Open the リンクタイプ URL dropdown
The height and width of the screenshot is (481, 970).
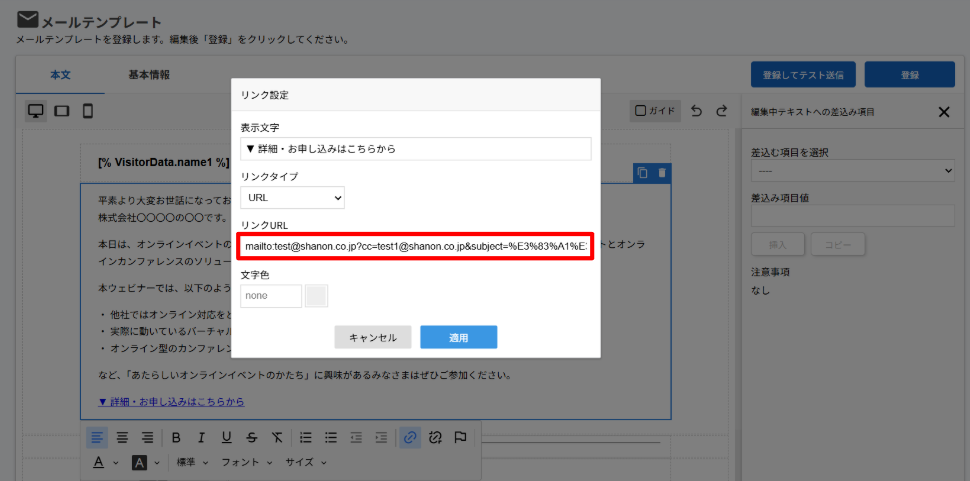293,198
